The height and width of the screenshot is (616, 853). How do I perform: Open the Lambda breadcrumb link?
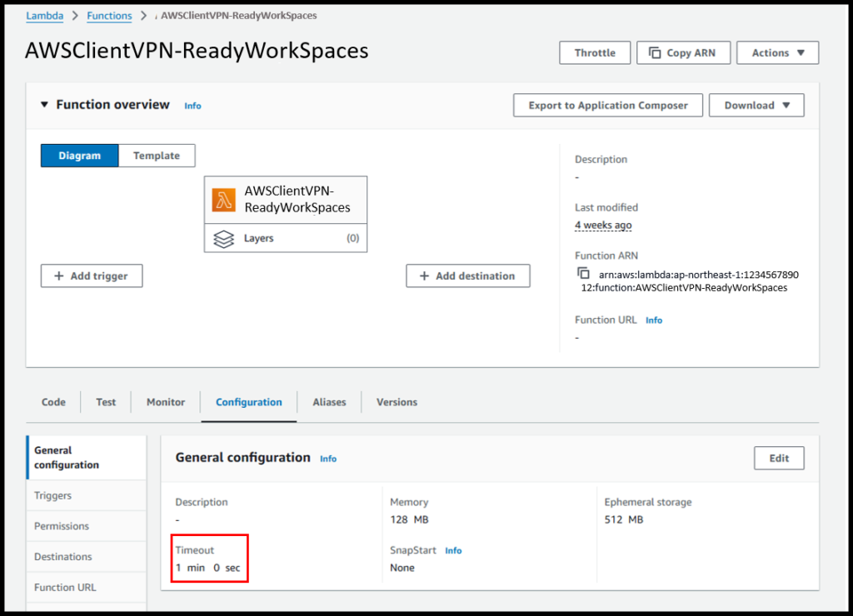point(44,16)
